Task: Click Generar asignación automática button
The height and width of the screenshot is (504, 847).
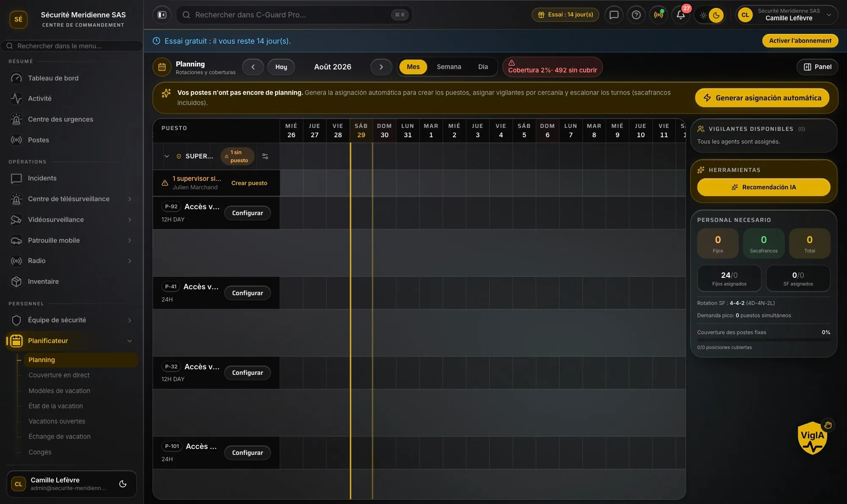Action: coord(762,98)
